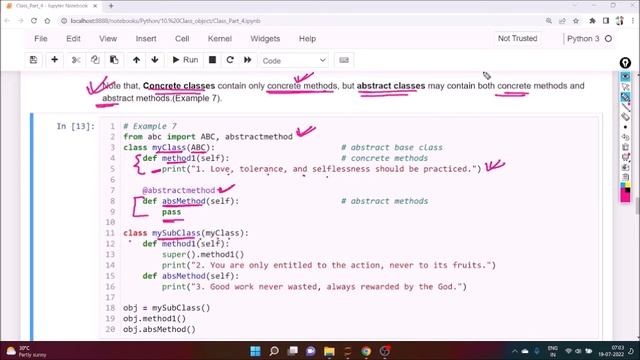Click the Not Trusted button
The height and width of the screenshot is (360, 640).
(x=517, y=38)
